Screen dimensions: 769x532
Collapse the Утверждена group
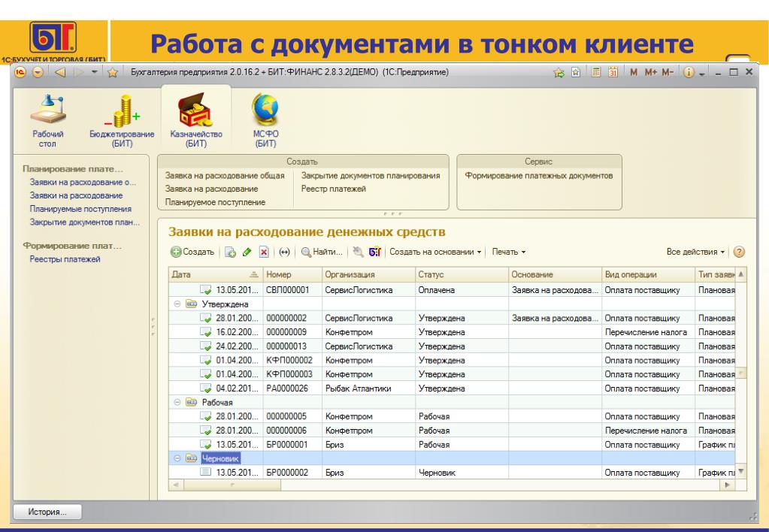point(177,304)
